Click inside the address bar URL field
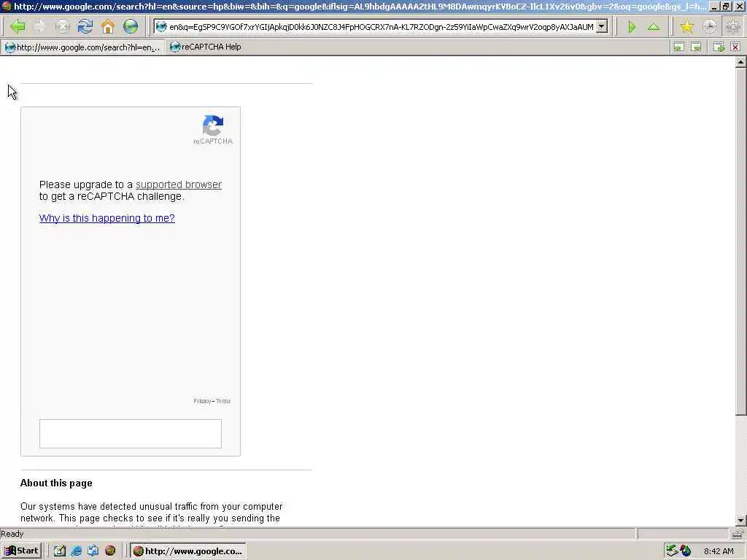747x560 pixels. (381, 27)
